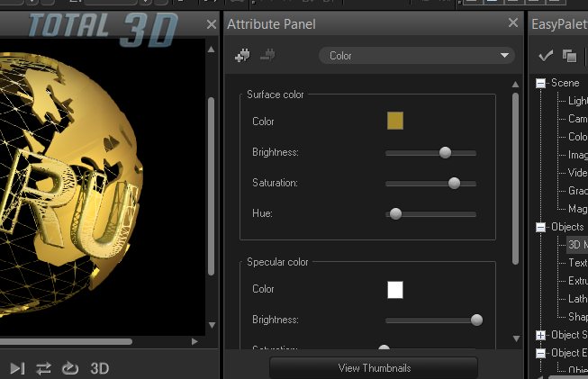
Task: Toggle the ping-pong arrows playback icon
Action: click(43, 368)
